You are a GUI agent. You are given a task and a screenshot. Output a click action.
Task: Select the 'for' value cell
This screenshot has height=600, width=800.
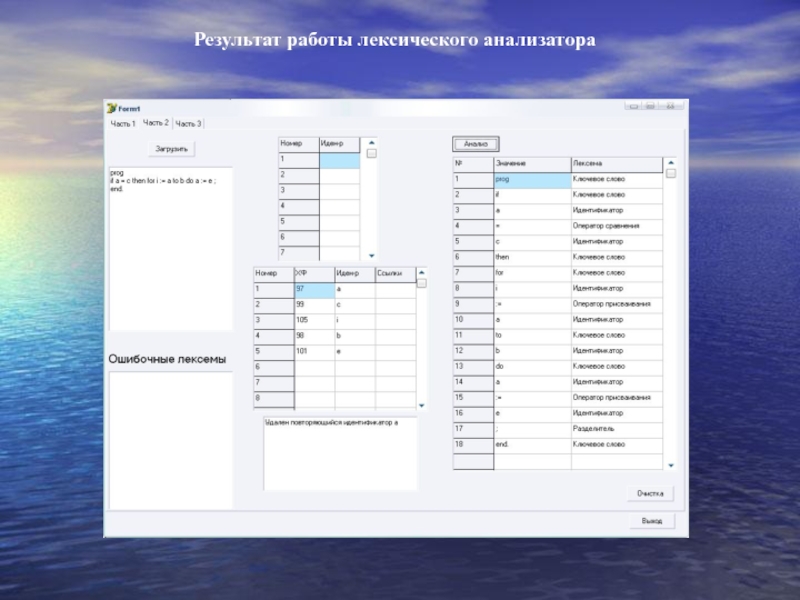click(532, 273)
